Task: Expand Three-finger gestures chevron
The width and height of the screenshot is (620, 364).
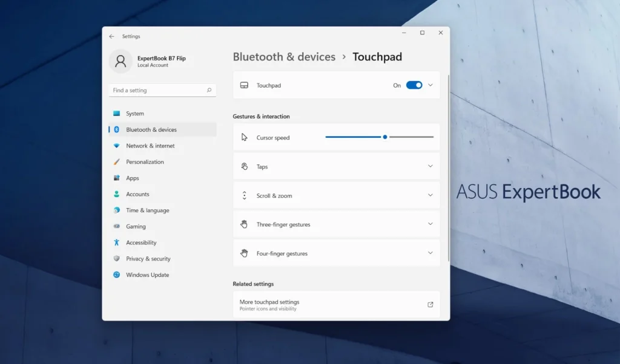Action: click(x=430, y=224)
